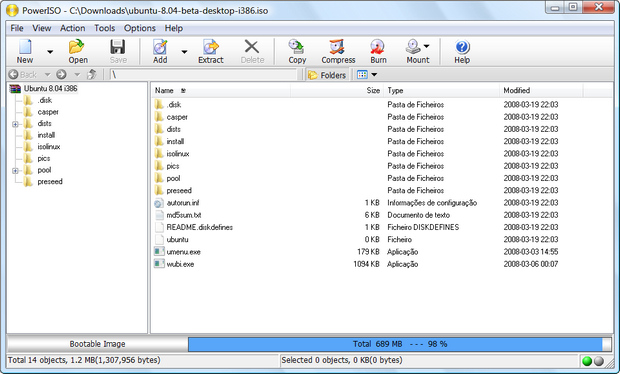Expand the pool tree node
The height and width of the screenshot is (374, 620).
pyautogui.click(x=15, y=171)
